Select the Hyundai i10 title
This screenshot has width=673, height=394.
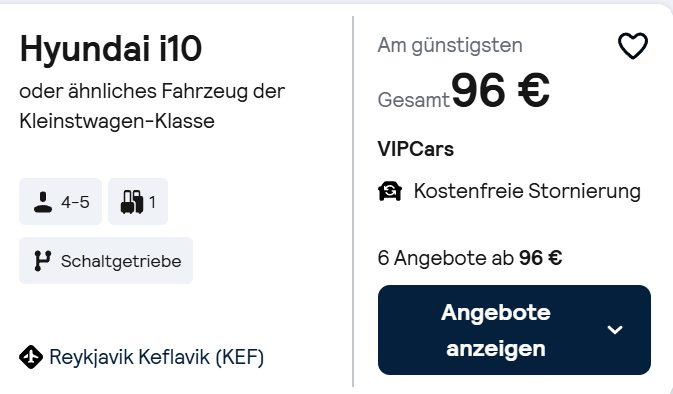[x=111, y=48]
